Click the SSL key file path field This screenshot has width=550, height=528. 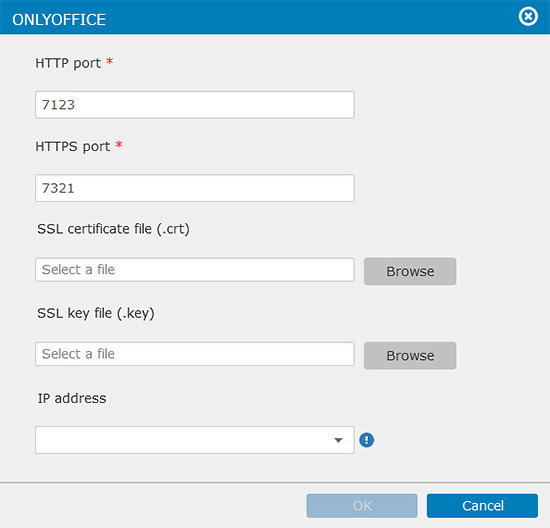tap(195, 354)
